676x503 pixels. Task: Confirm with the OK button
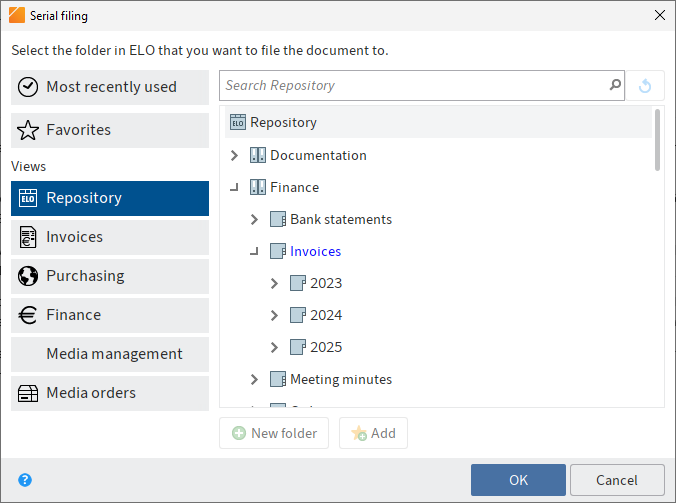pos(518,480)
